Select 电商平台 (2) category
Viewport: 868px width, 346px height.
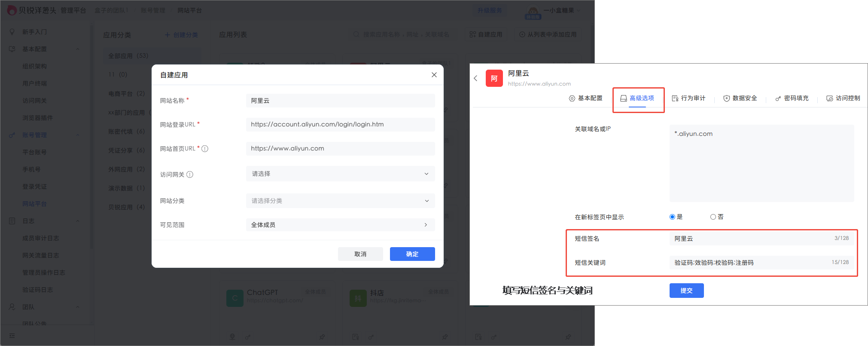(x=127, y=94)
